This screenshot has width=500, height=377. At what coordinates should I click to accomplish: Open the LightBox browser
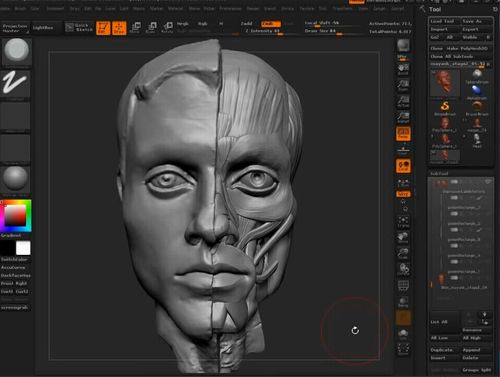[44, 28]
